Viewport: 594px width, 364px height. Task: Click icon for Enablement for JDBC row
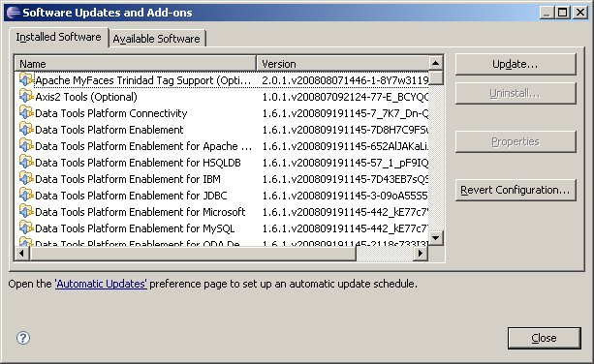pos(26,196)
